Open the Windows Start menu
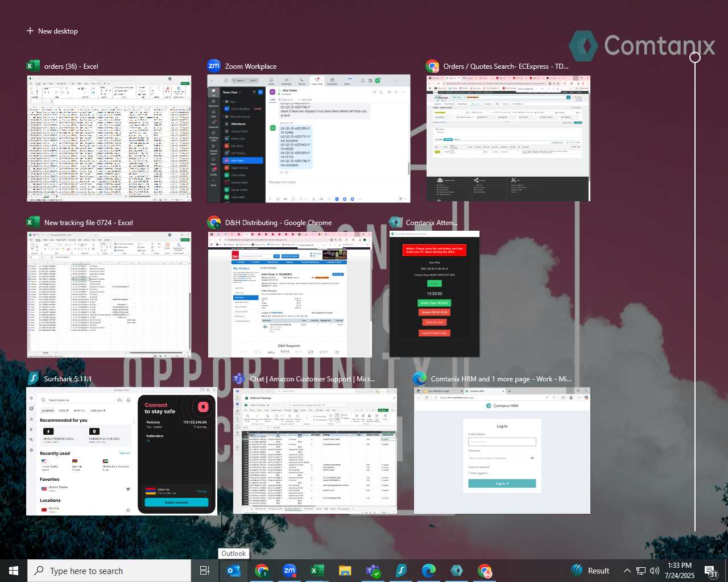This screenshot has width=728, height=582. click(x=14, y=571)
